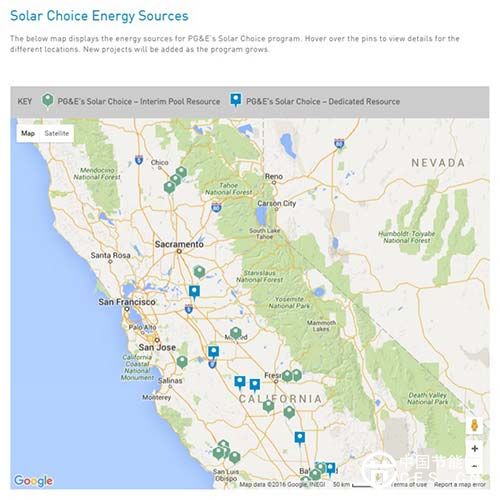Screen dimensions: 500x500
Task: Switch to Map view
Action: pyautogui.click(x=28, y=133)
